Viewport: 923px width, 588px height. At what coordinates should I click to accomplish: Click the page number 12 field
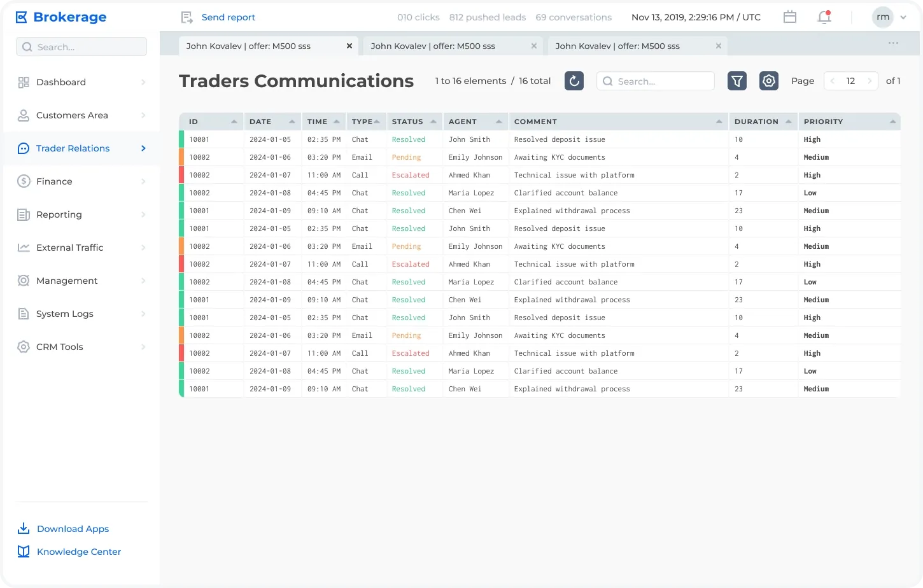[851, 81]
